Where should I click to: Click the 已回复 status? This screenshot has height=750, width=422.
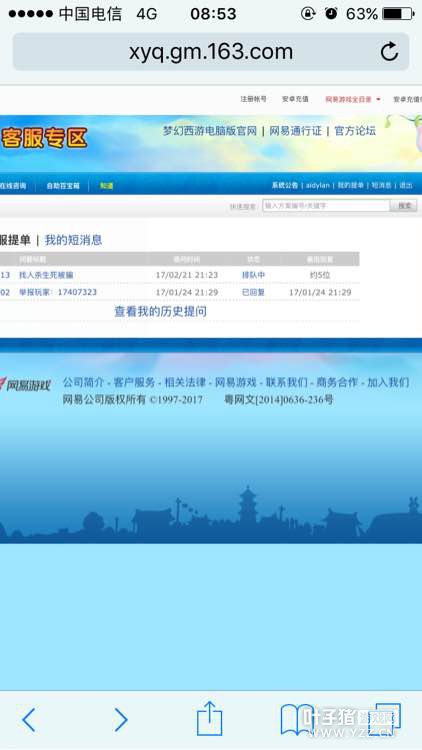point(253,292)
